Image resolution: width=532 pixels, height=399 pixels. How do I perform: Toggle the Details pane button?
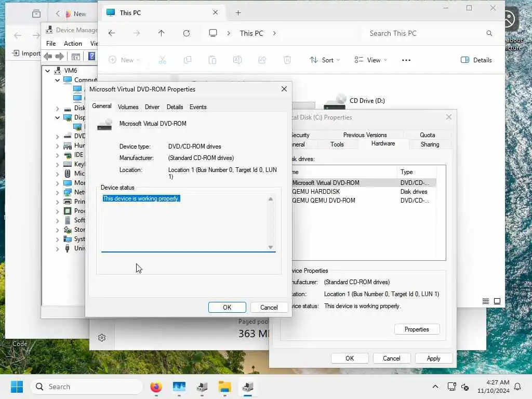(476, 60)
